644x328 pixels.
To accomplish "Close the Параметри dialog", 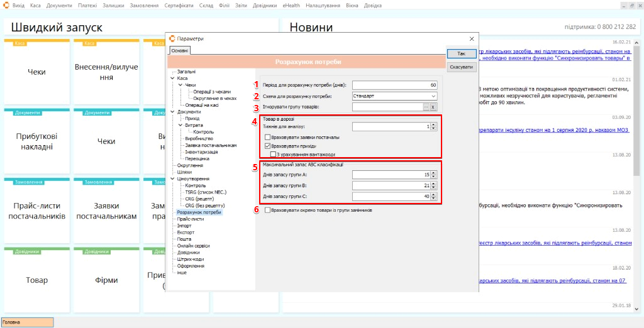I will point(472,38).
